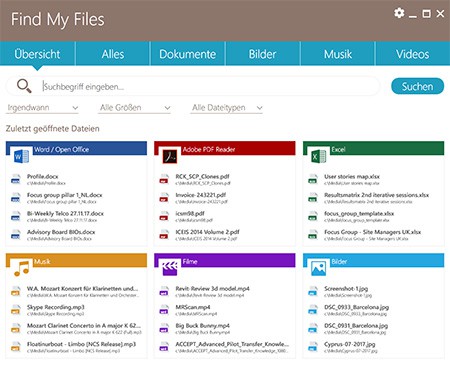Image resolution: width=450 pixels, height=369 pixels.
Task: Click the Suchen button
Action: click(x=417, y=86)
